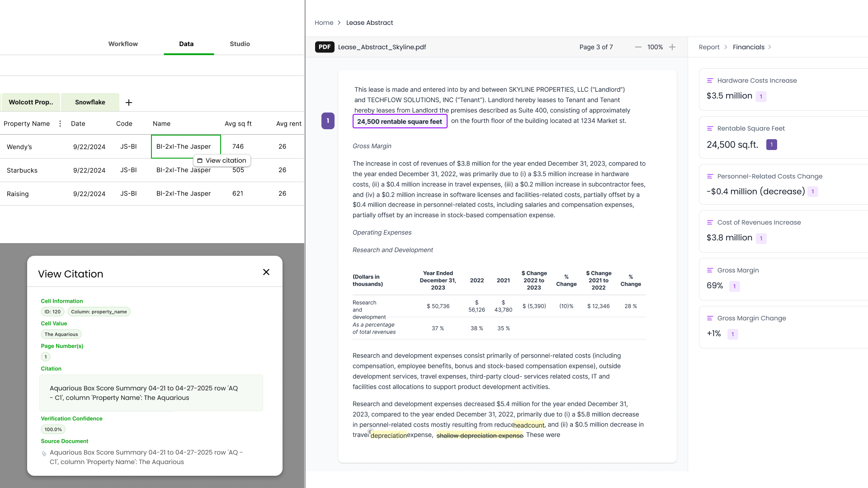
Task: Close the View Citation dialog
Action: click(266, 272)
